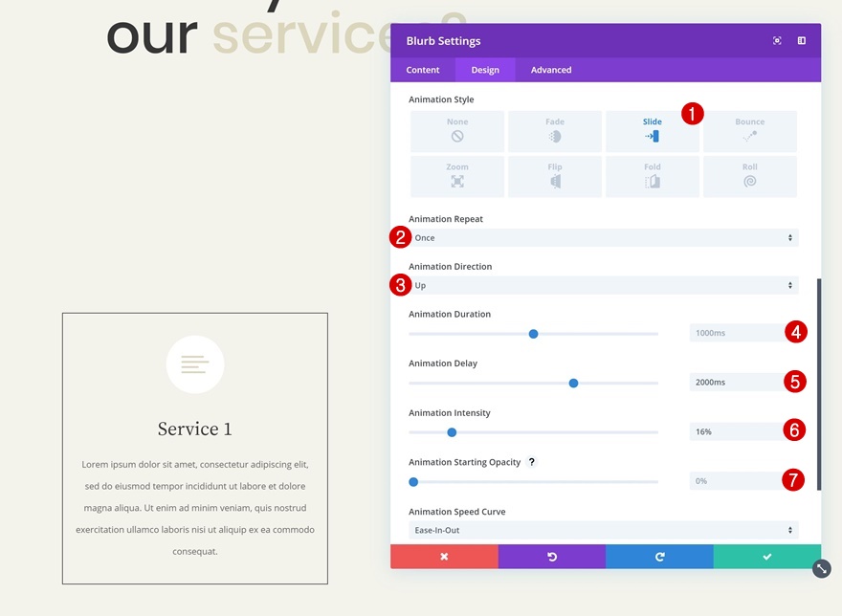Click the Animation Delay slider handle

tap(573, 384)
